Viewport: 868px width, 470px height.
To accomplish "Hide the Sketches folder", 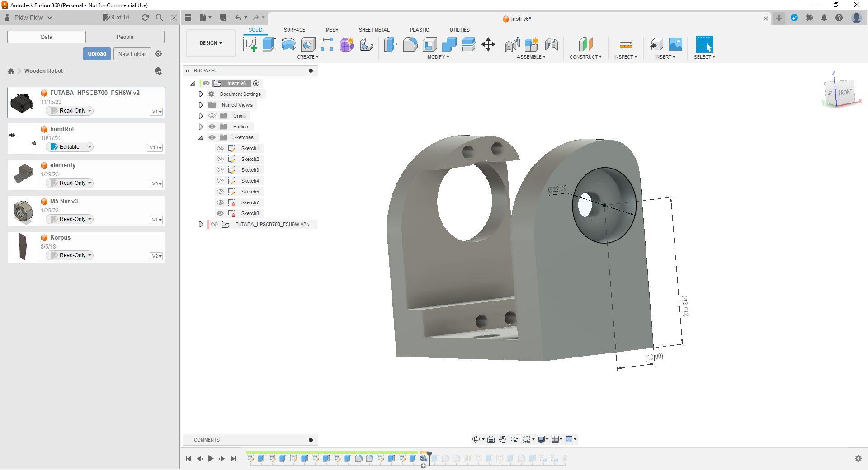I will 212,137.
